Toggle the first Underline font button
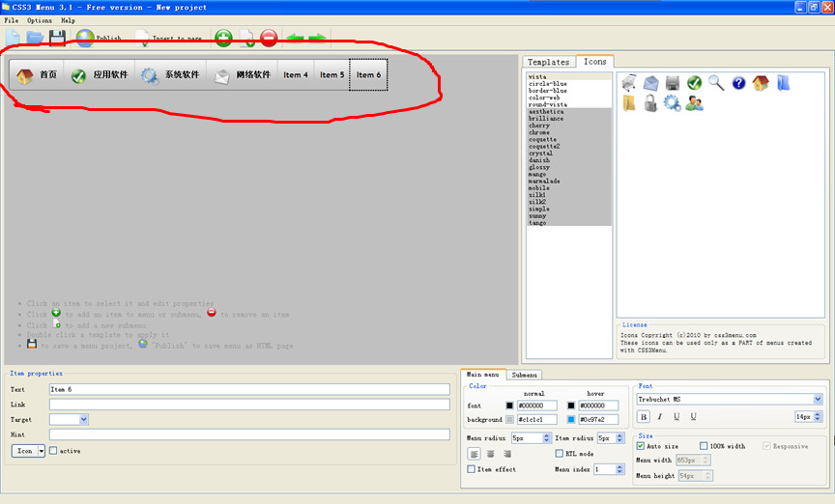The width and height of the screenshot is (835, 504). (677, 417)
